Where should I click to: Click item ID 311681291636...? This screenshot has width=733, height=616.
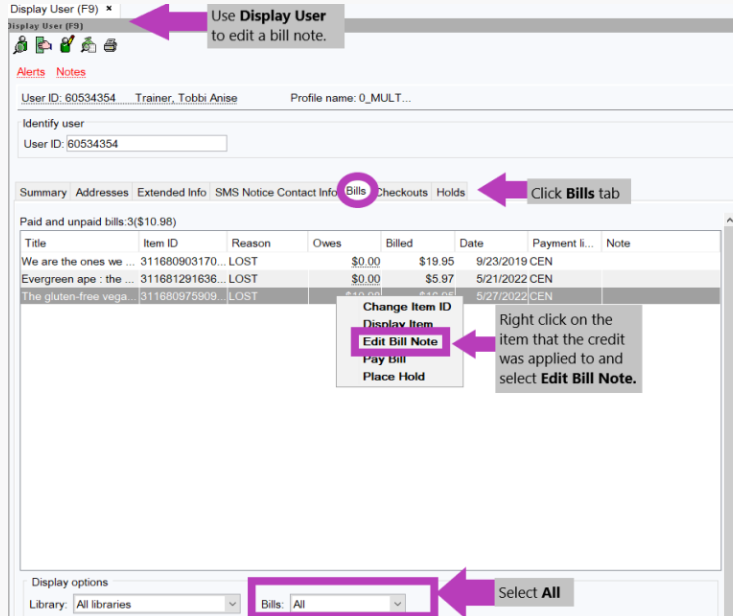tap(183, 279)
